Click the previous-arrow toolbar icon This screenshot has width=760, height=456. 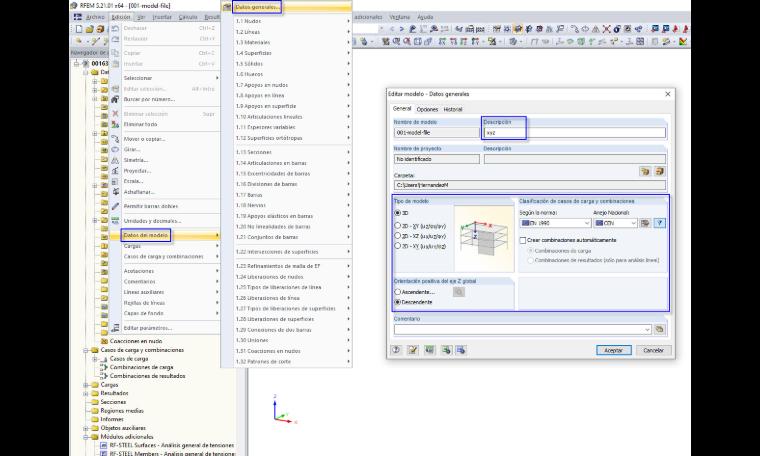tap(392, 29)
